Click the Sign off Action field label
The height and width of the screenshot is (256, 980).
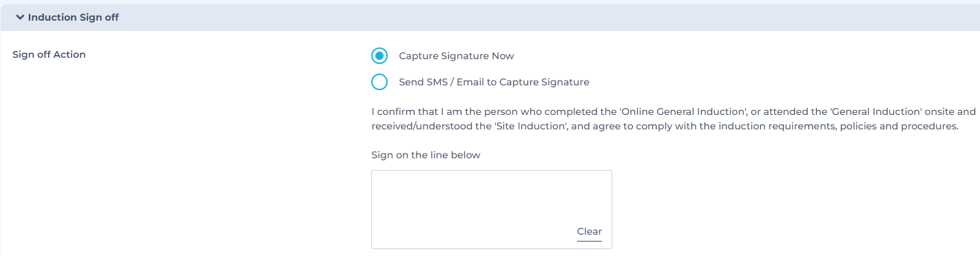pyautogui.click(x=49, y=54)
